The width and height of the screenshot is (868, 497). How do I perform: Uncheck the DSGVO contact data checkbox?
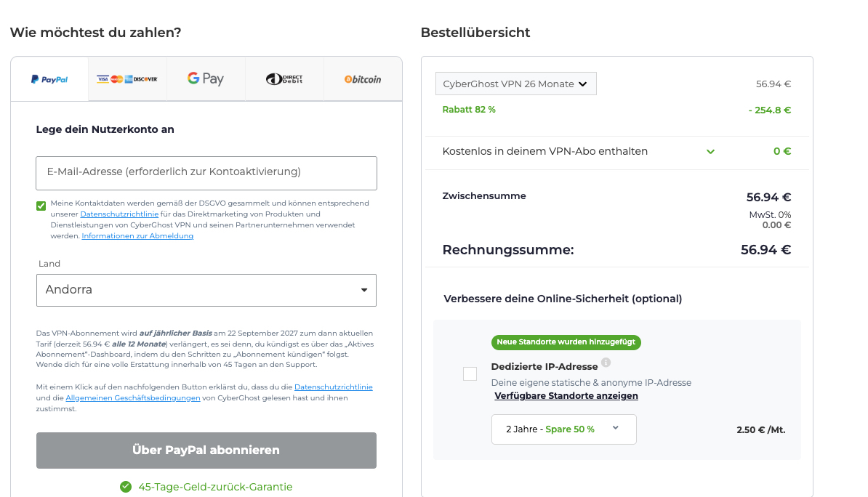(x=41, y=206)
